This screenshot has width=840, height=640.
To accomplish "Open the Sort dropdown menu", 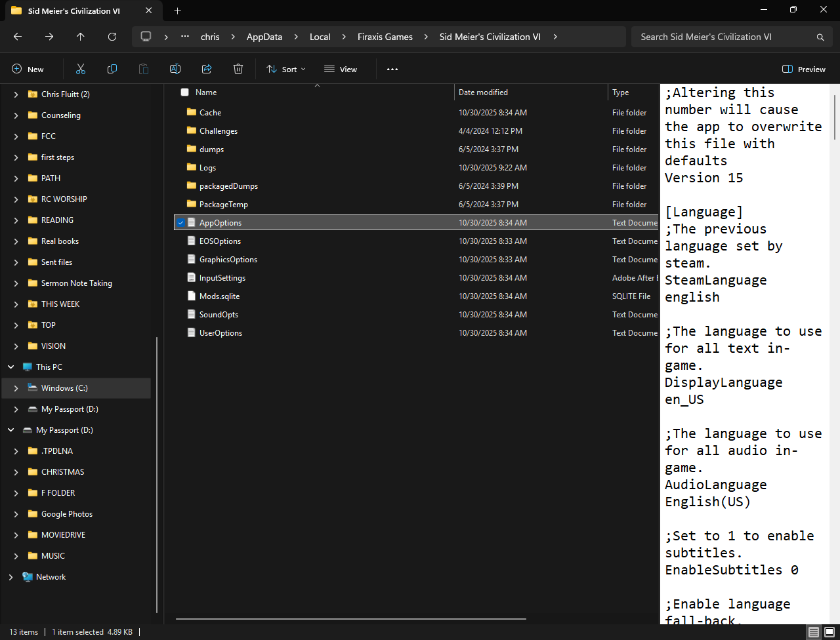I will tap(286, 69).
